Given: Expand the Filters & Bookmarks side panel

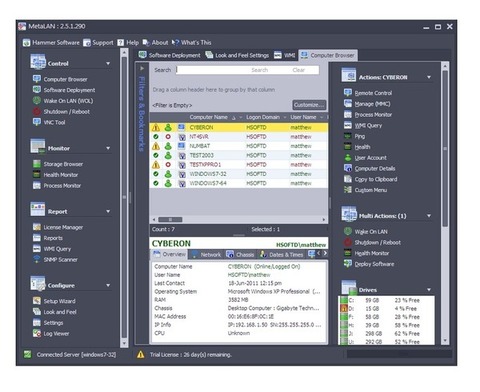Looking at the screenshot, I should point(142,68).
